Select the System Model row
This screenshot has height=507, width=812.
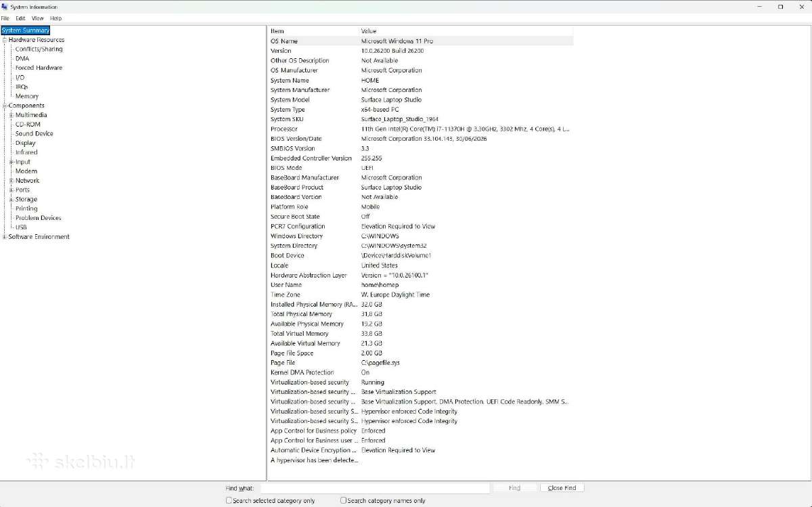pos(421,100)
